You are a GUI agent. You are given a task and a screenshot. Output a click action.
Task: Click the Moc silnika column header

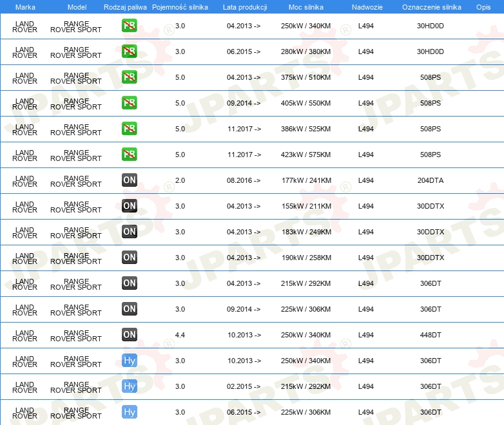point(305,7)
